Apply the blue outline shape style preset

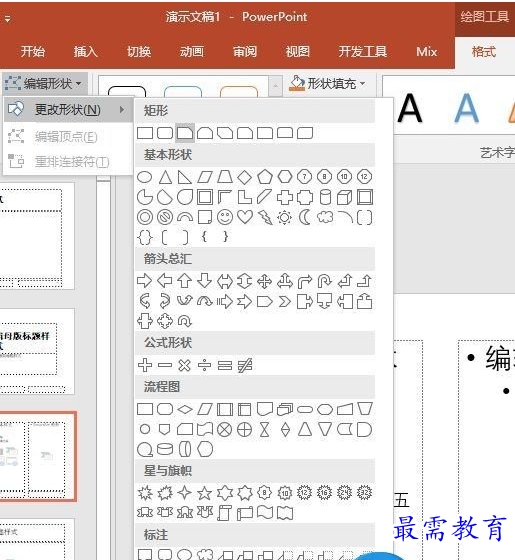pos(183,91)
